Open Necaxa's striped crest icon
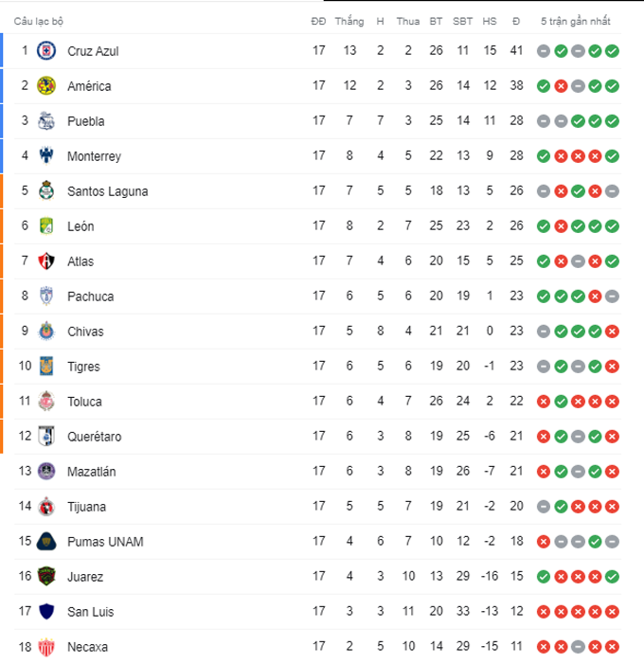The height and width of the screenshot is (664, 644). pyautogui.click(x=46, y=647)
